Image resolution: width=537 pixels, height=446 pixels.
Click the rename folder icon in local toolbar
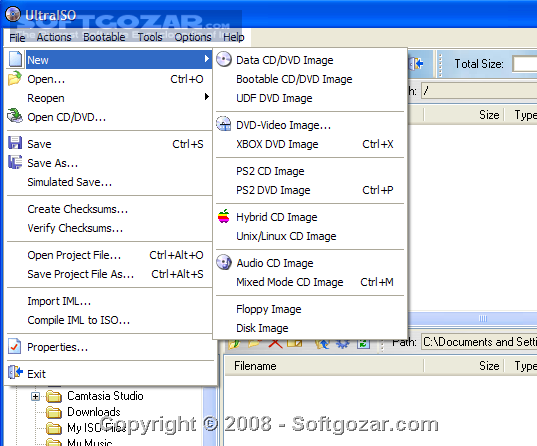click(x=295, y=343)
